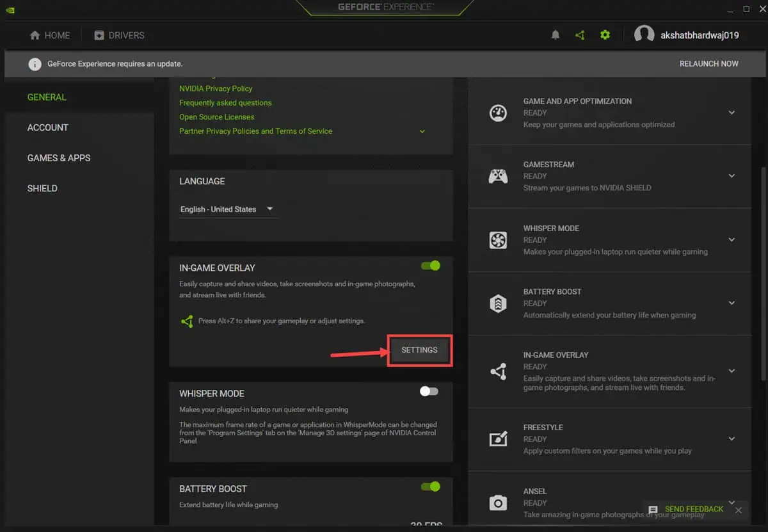Expand the Game and App Optimization section
The height and width of the screenshot is (532, 768).
tap(732, 113)
